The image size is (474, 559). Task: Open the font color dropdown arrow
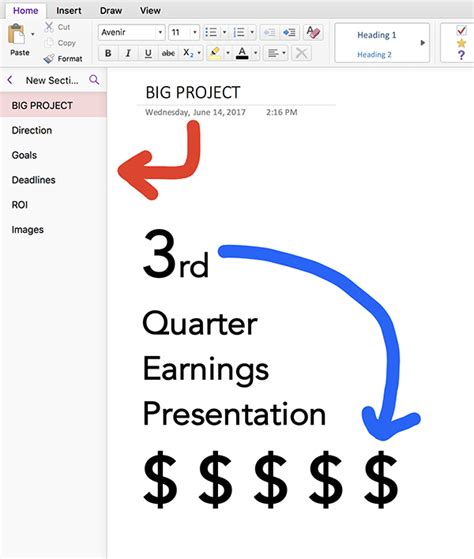[256, 53]
